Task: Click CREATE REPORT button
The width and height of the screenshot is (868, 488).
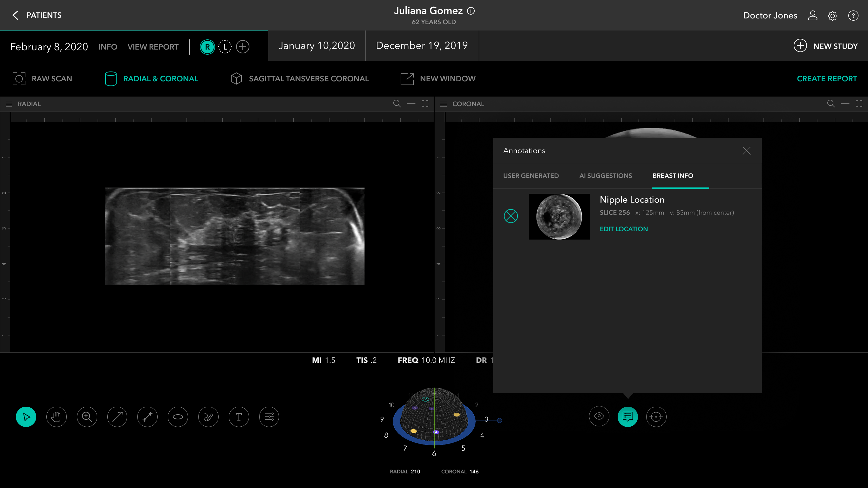Action: (827, 78)
